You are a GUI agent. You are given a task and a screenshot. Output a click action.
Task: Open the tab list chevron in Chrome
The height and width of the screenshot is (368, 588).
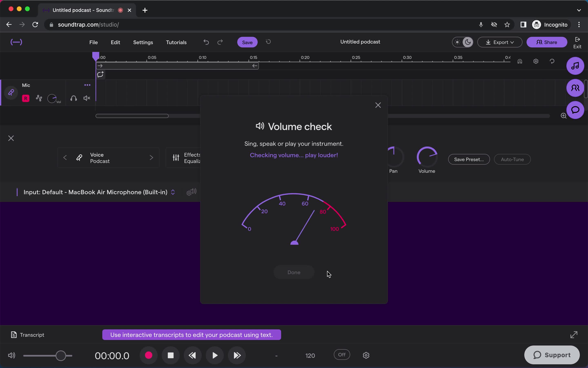tap(579, 10)
